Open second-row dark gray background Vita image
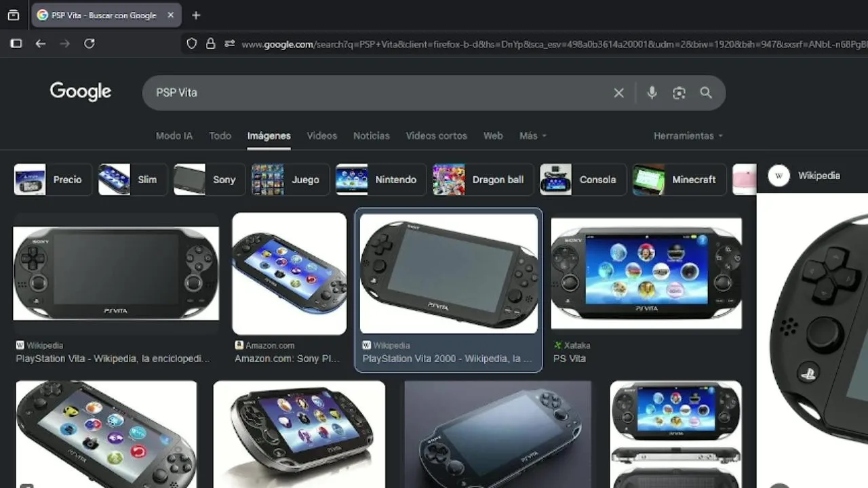868x488 pixels. [x=498, y=434]
